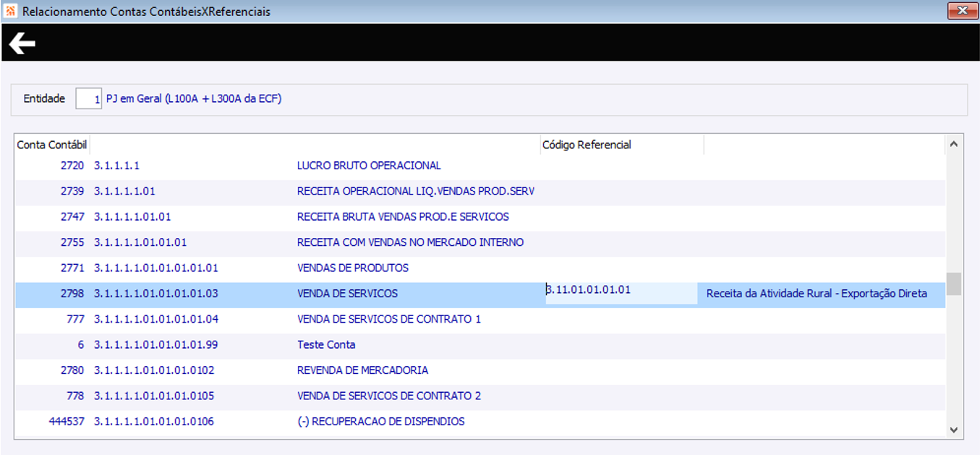Click code 3.1.1.1.1.01.01.01.0106 cell

[x=154, y=422]
